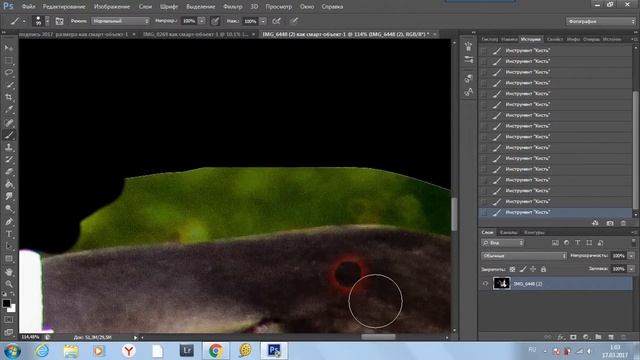640x360 pixels.
Task: Toggle pixel layer filter
Action: (555, 243)
